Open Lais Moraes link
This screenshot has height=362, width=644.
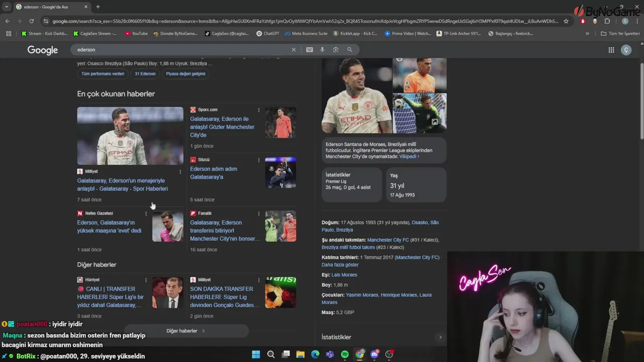(344, 275)
